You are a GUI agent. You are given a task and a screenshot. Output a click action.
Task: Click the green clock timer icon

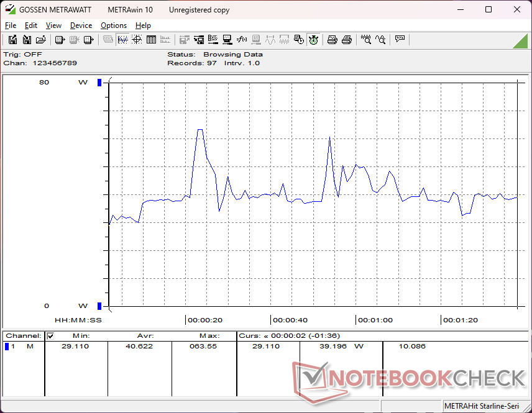313,40
